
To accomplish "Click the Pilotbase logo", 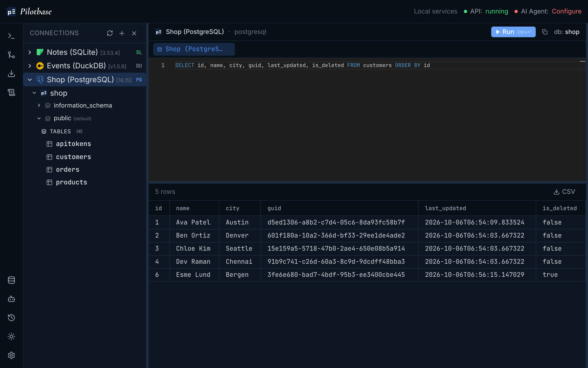I will [29, 11].
